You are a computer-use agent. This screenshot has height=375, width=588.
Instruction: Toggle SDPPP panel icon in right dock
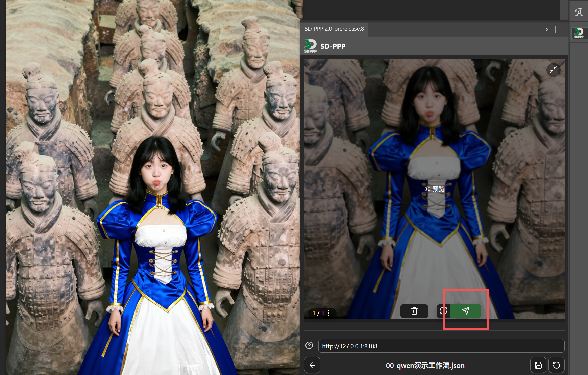click(x=579, y=33)
